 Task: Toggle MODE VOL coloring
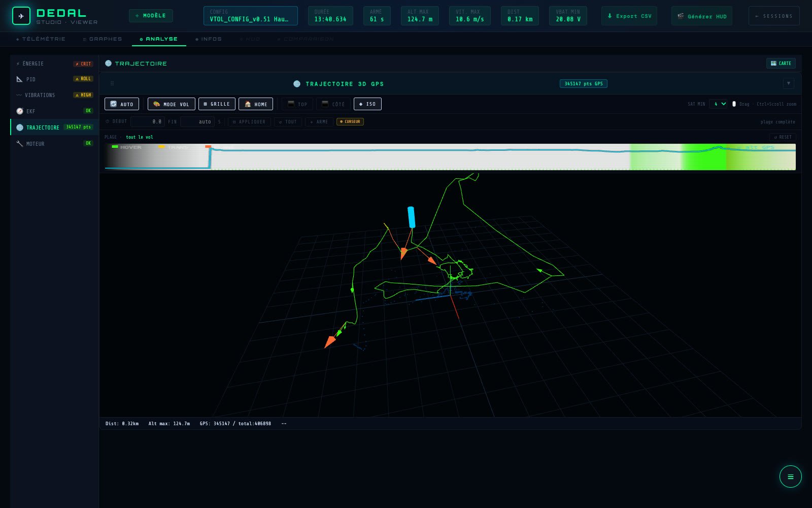(171, 104)
